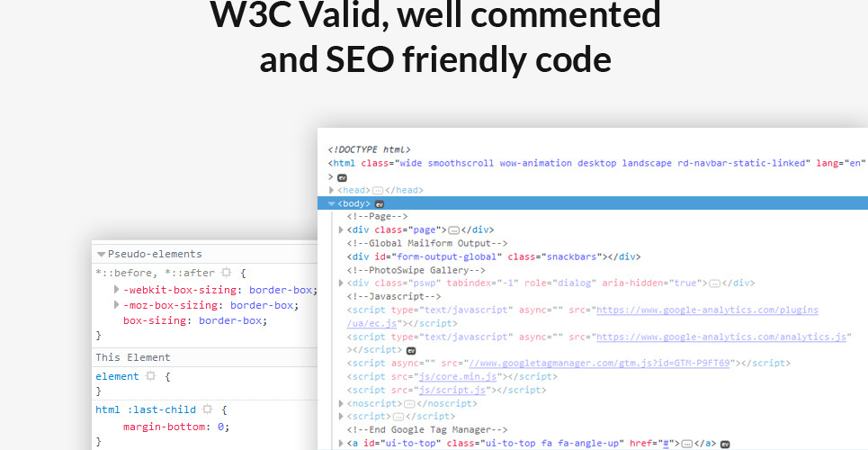
Task: Collapse the Pseudo-elements section
Action: click(101, 255)
